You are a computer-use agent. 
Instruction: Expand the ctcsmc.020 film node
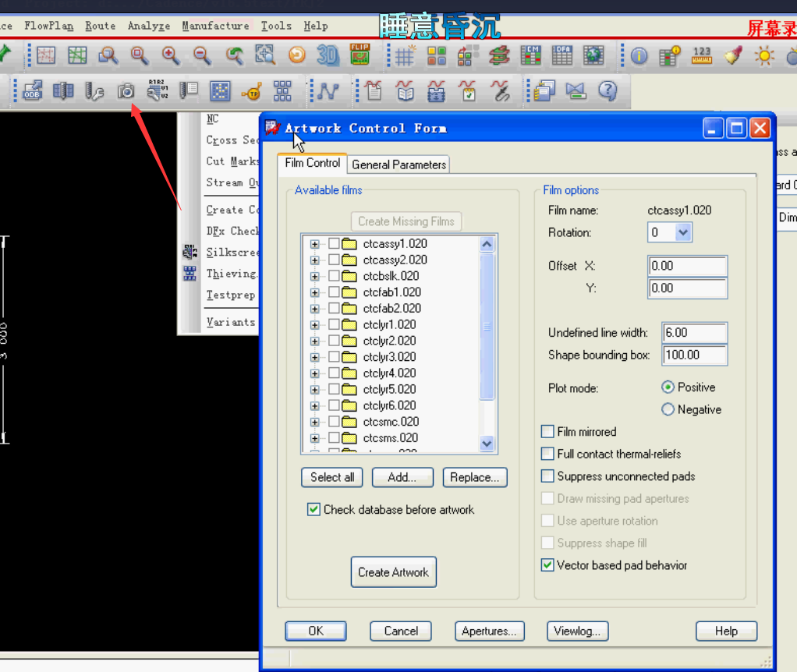314,422
